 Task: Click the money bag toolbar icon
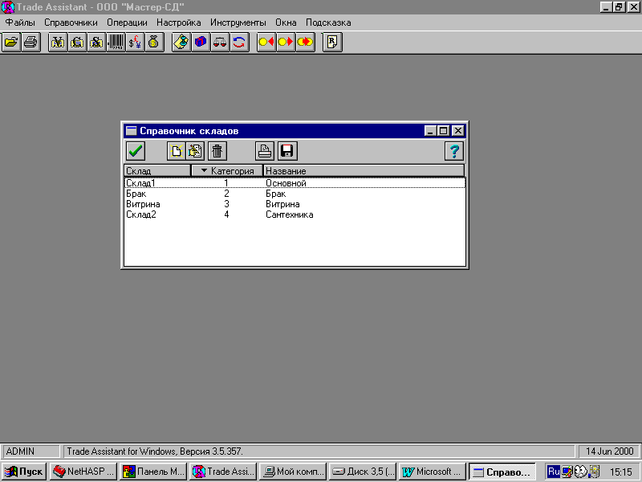tap(154, 42)
